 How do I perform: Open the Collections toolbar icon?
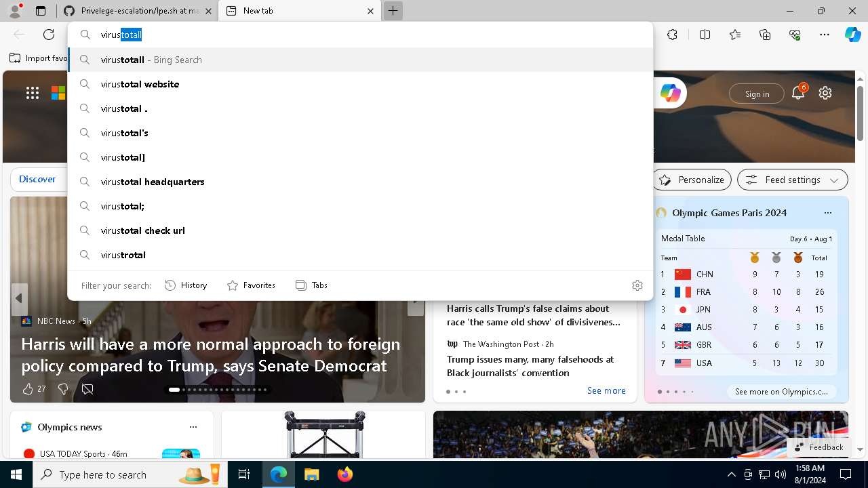coord(765,35)
